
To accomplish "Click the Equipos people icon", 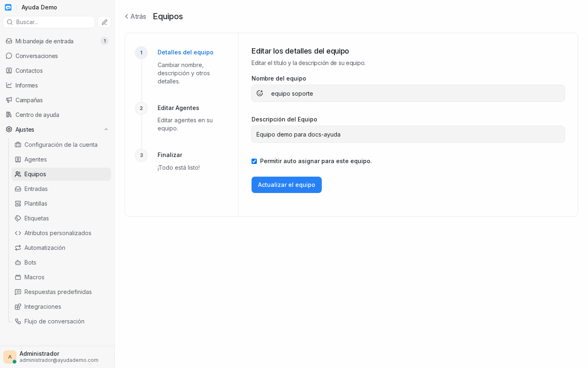I will point(18,174).
